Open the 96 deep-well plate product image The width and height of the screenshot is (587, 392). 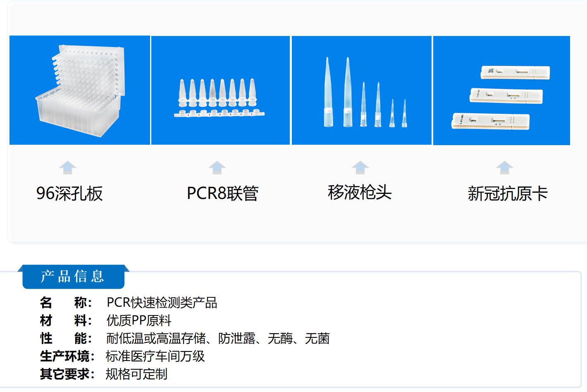pyautogui.click(x=80, y=90)
